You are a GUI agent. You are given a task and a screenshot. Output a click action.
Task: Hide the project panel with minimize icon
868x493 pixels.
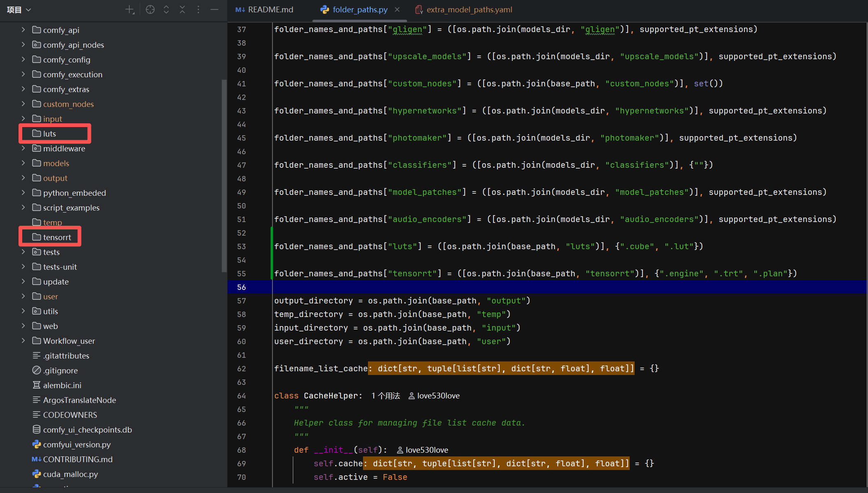[x=214, y=9]
